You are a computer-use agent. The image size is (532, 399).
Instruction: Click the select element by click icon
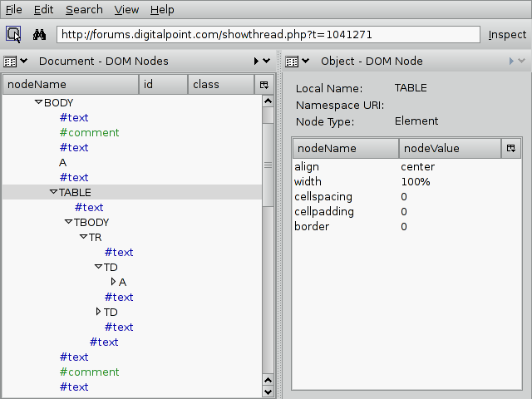click(x=14, y=35)
